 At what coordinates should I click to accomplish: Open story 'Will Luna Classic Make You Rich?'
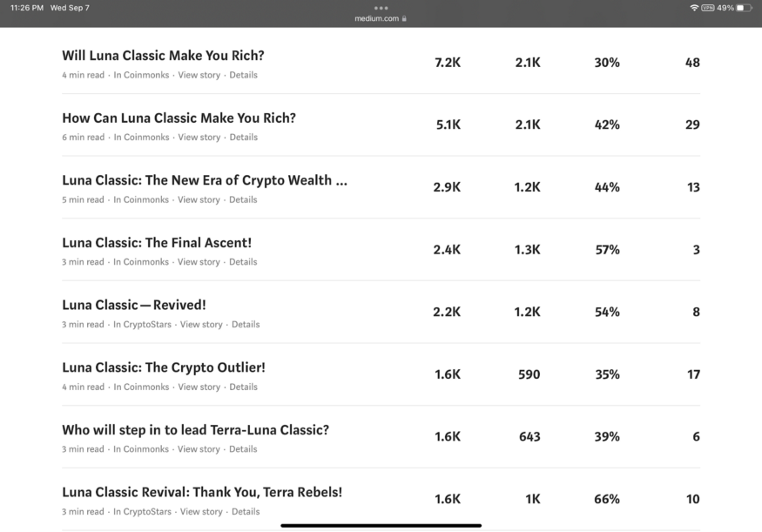point(163,56)
